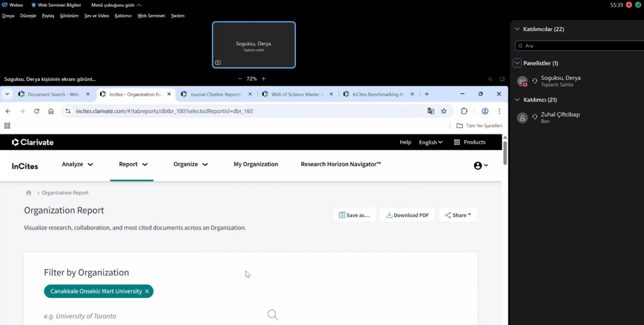Expand the Analyze menu

pyautogui.click(x=77, y=164)
